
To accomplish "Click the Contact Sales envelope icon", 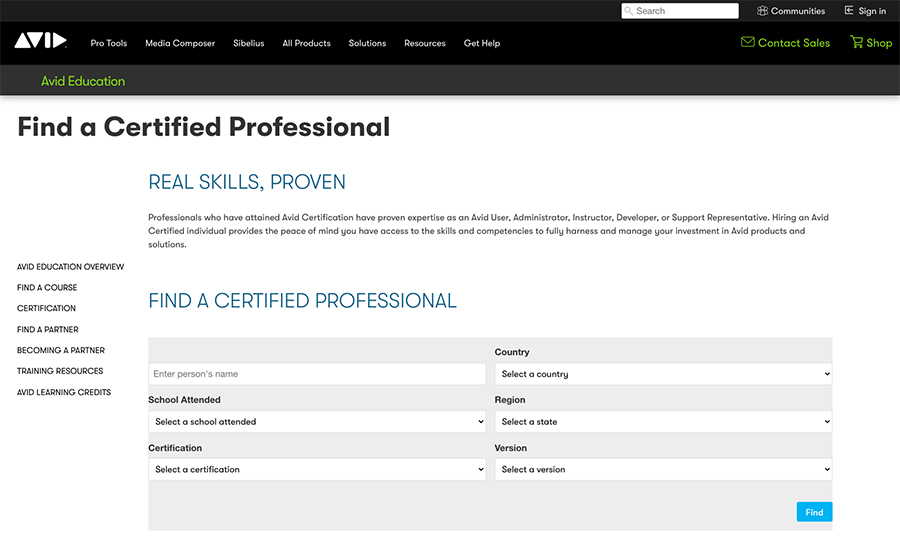I will coord(747,42).
